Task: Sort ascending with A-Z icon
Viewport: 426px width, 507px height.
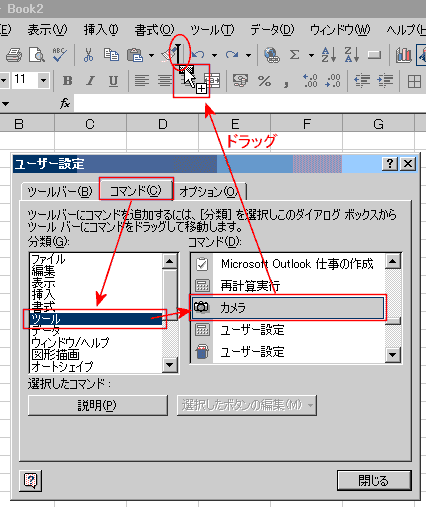Action: click(328, 55)
